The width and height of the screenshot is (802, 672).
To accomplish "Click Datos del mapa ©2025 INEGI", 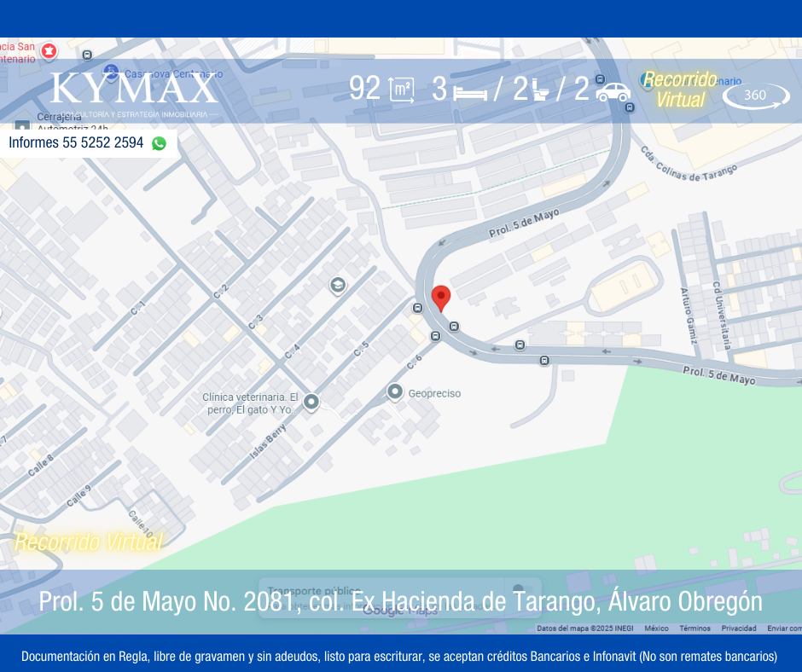I will click(x=584, y=628).
